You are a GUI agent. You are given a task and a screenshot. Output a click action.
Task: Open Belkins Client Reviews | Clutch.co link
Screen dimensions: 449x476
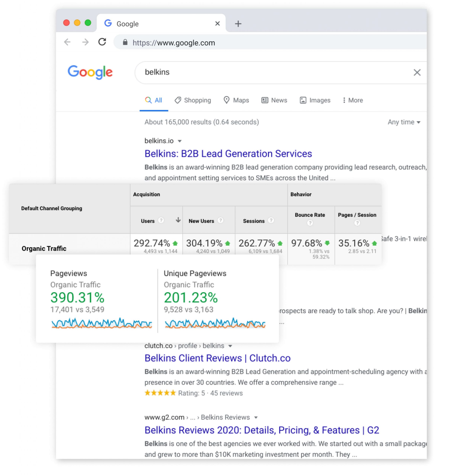coord(218,358)
